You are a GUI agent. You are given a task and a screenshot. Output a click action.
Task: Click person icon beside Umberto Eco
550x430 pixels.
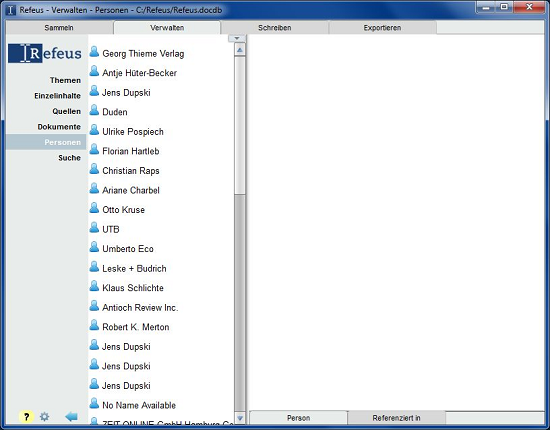point(94,247)
